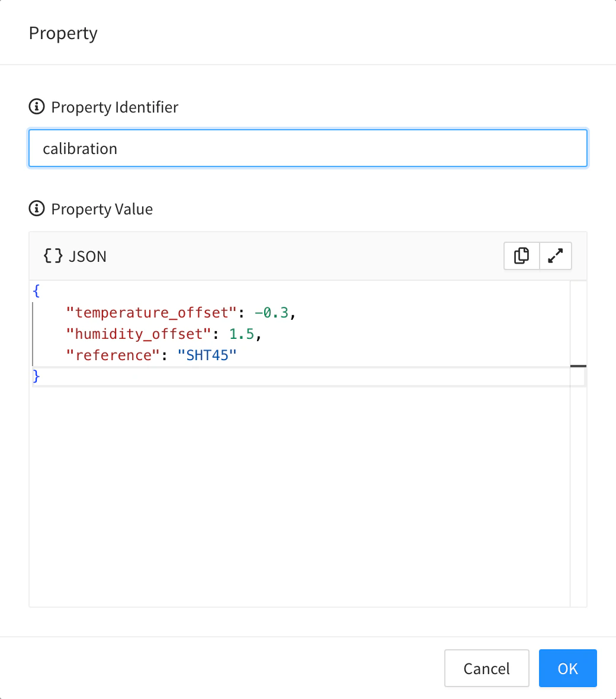Click the info icon beside Property Identifier
Viewport: 616px width, 699px height.
click(37, 107)
